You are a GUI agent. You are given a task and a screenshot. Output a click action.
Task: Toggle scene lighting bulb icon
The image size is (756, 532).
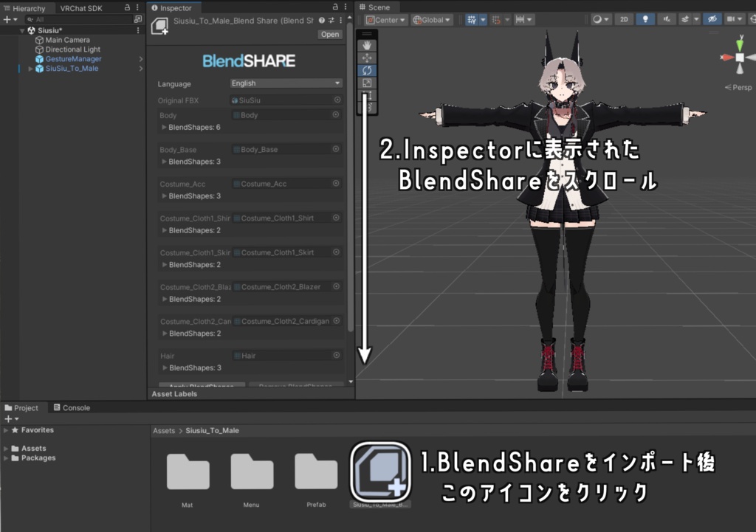[x=645, y=19]
